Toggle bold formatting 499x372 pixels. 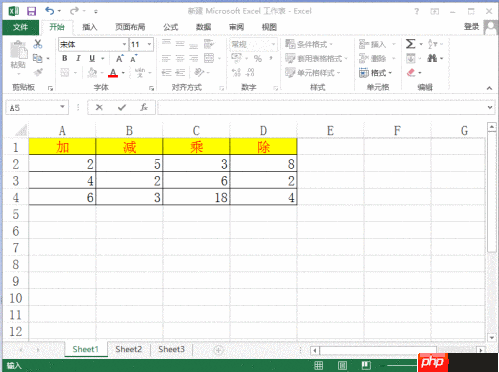65,58
